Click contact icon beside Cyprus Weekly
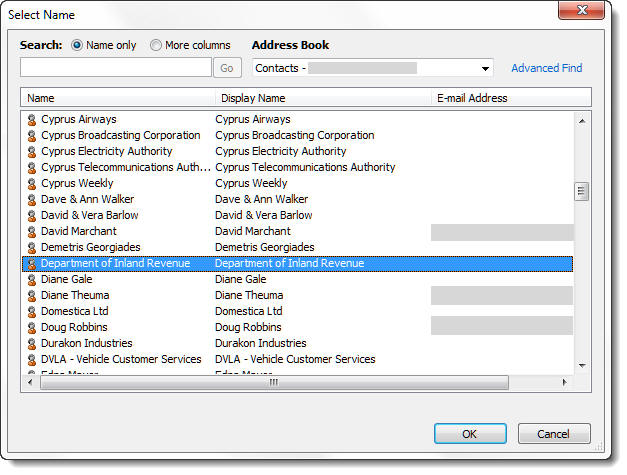 pyautogui.click(x=32, y=184)
